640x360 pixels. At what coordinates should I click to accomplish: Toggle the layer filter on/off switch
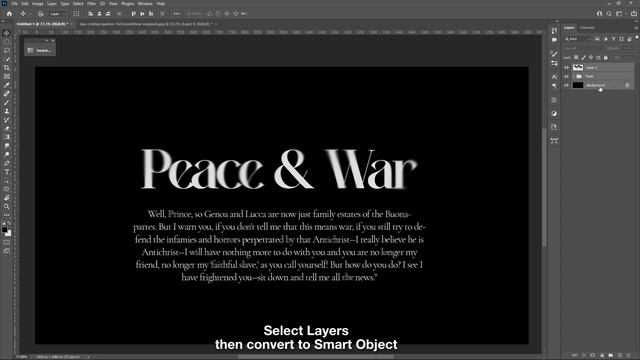coord(637,38)
